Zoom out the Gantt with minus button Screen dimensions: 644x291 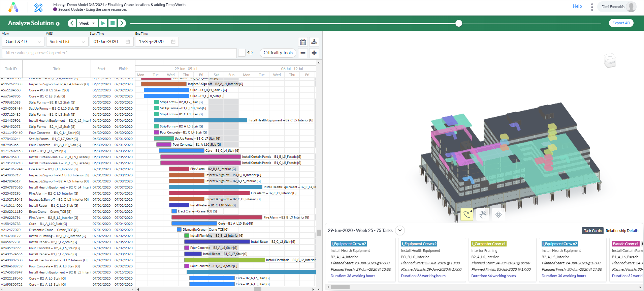click(x=303, y=53)
